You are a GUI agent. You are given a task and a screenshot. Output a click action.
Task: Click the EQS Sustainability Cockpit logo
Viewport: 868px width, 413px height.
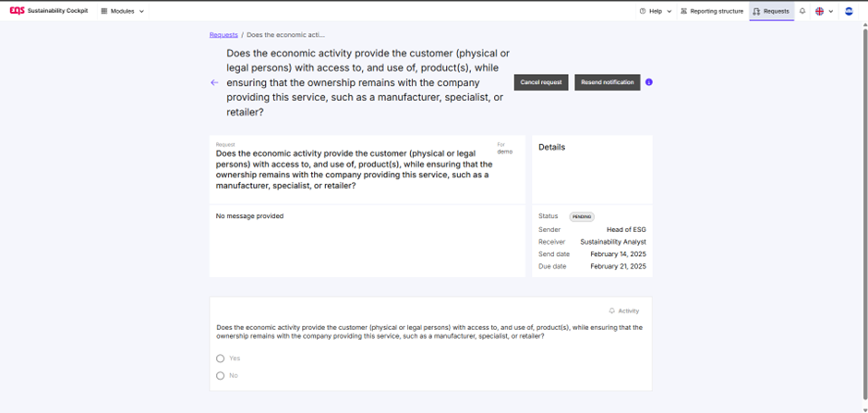coord(49,11)
